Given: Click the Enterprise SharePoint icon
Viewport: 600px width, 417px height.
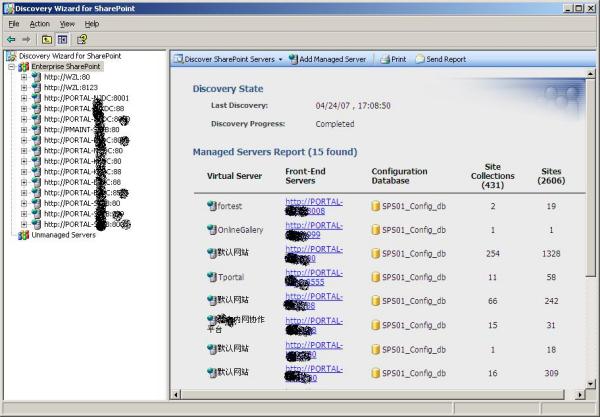Looking at the screenshot, I should [x=23, y=67].
